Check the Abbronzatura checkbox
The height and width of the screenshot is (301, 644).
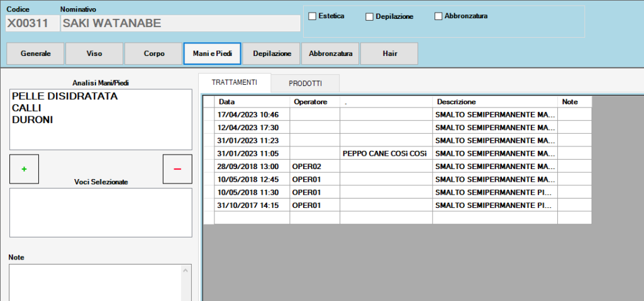coord(438,16)
